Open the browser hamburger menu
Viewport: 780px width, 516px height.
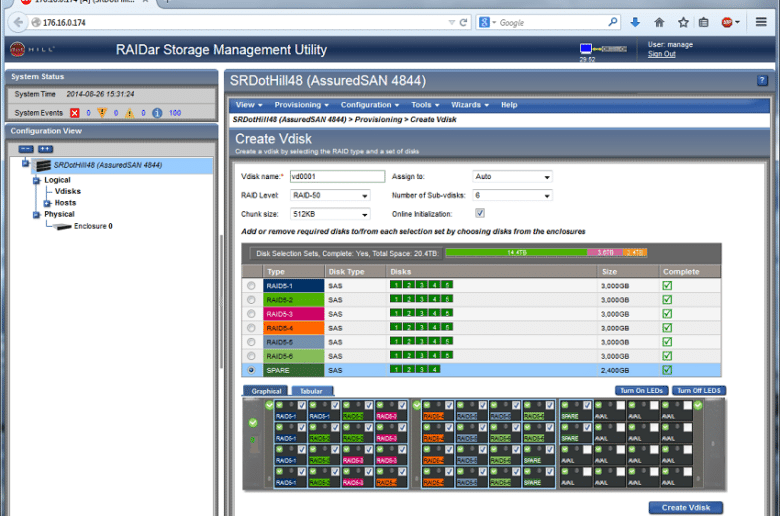tap(761, 22)
